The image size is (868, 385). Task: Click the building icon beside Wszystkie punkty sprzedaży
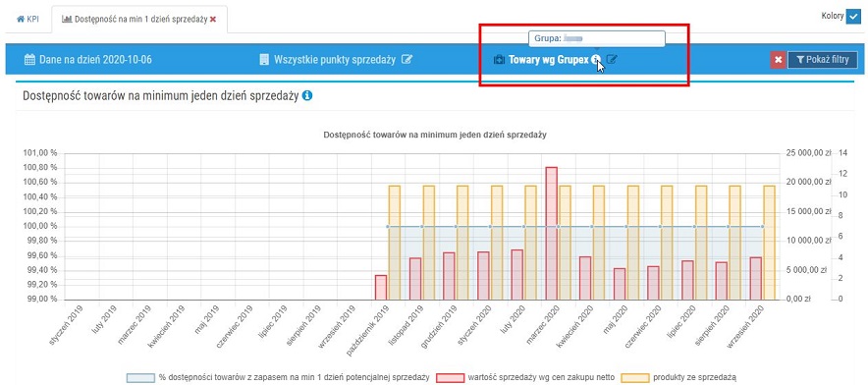pyautogui.click(x=264, y=59)
